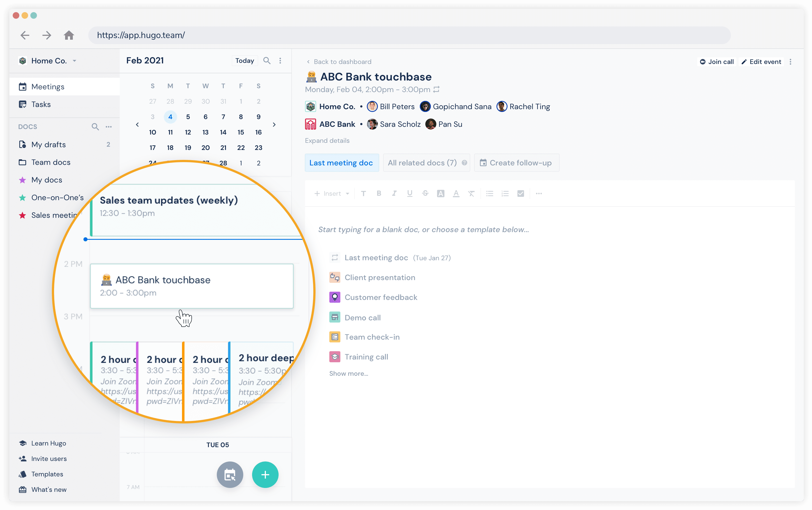Open text font color picker
The width and height of the screenshot is (812, 510).
(456, 194)
